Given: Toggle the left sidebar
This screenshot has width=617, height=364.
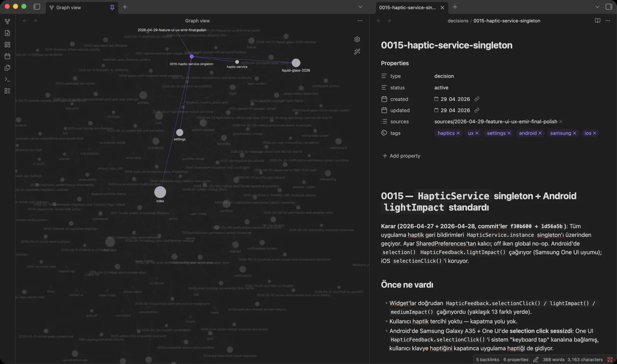Looking at the screenshot, I should pyautogui.click(x=37, y=7).
